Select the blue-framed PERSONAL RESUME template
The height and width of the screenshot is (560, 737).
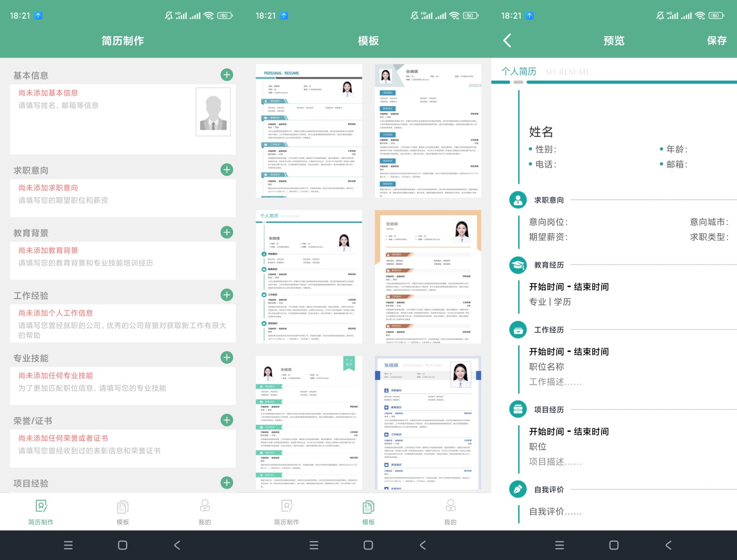click(428, 423)
